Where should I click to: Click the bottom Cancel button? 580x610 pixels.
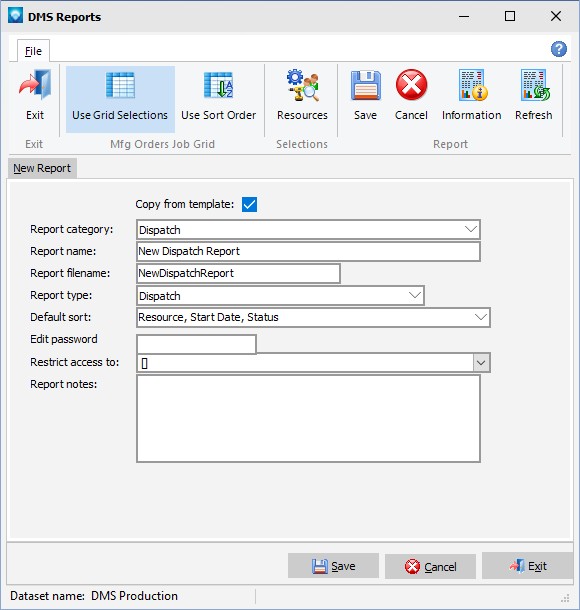pyautogui.click(x=430, y=566)
